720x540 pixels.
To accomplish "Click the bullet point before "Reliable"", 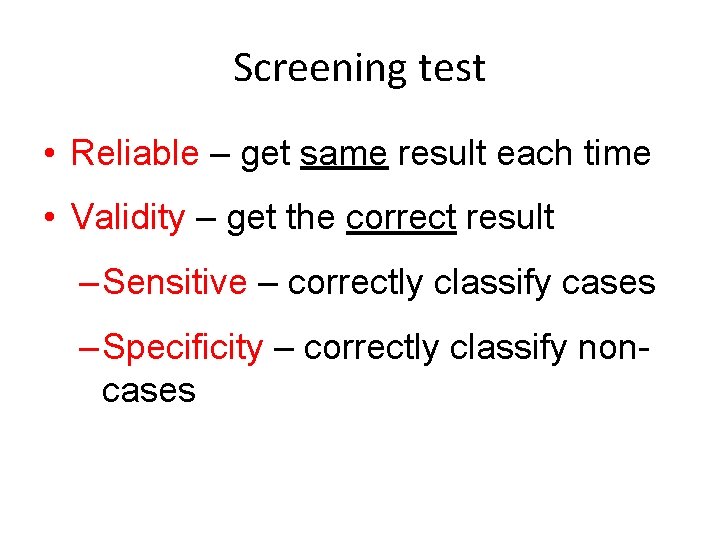I will pos(49,155).
